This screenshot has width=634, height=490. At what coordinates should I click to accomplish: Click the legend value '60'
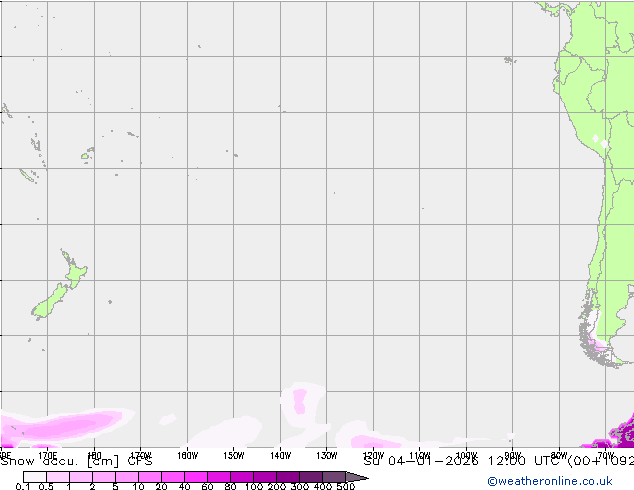pyautogui.click(x=207, y=486)
